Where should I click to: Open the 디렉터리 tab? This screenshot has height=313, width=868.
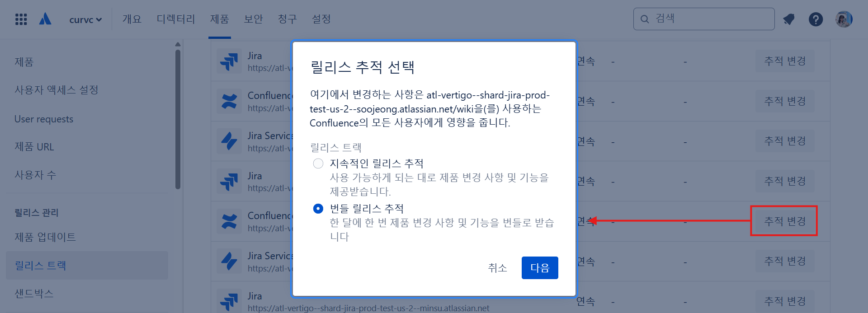pyautogui.click(x=176, y=19)
